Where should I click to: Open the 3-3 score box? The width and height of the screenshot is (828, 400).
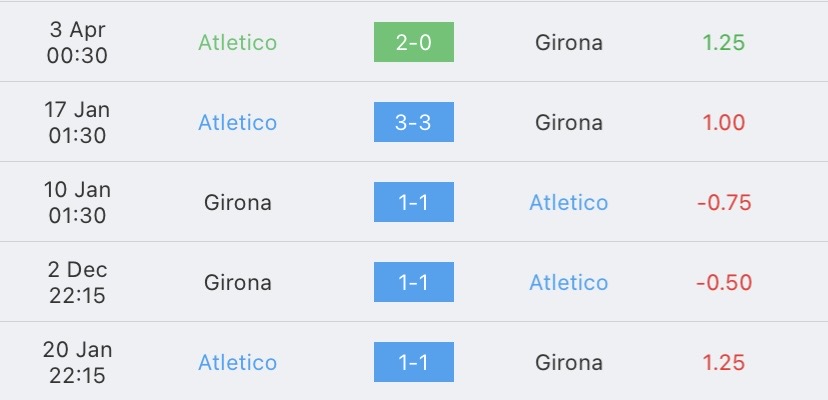pos(413,122)
